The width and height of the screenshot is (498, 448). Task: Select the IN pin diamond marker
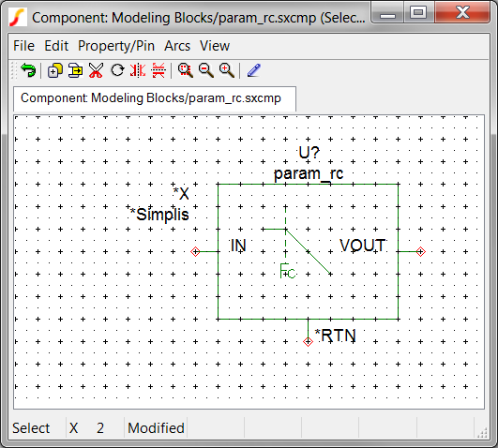click(195, 251)
